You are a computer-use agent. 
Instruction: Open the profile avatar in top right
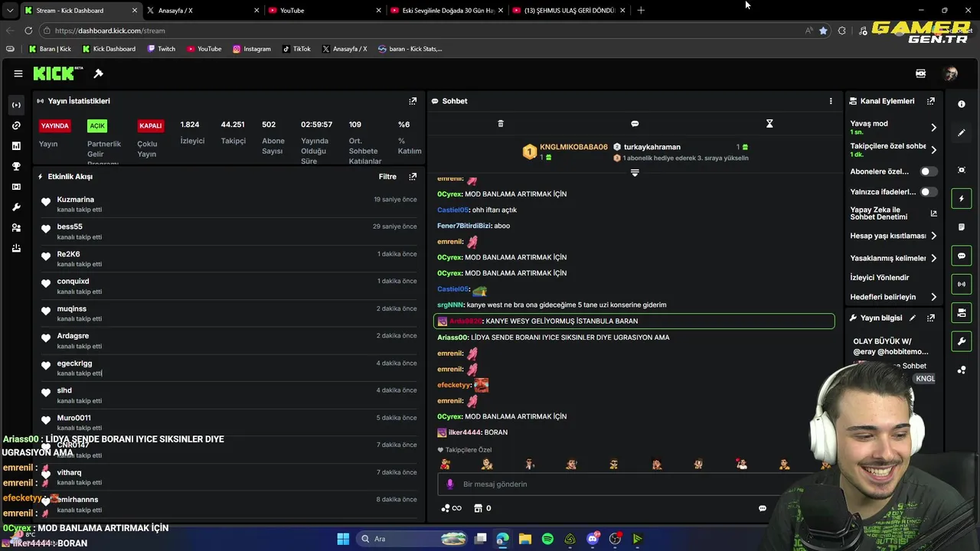pyautogui.click(x=951, y=73)
